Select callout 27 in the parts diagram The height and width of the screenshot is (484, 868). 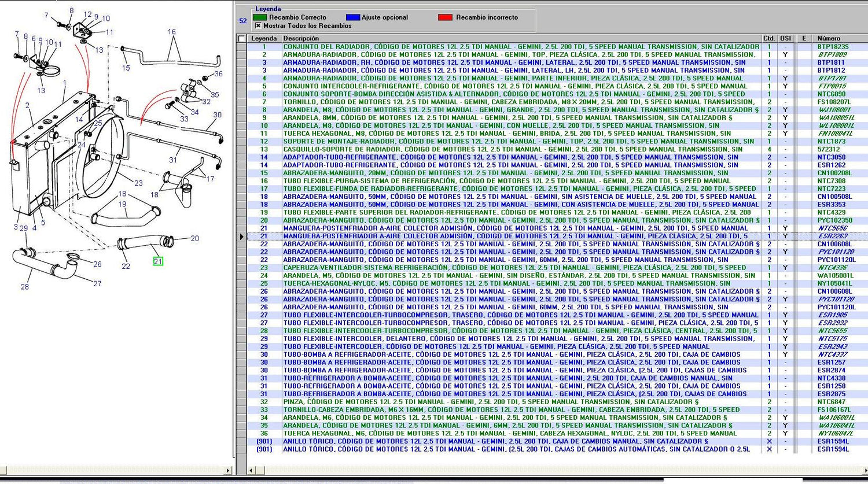pyautogui.click(x=97, y=283)
